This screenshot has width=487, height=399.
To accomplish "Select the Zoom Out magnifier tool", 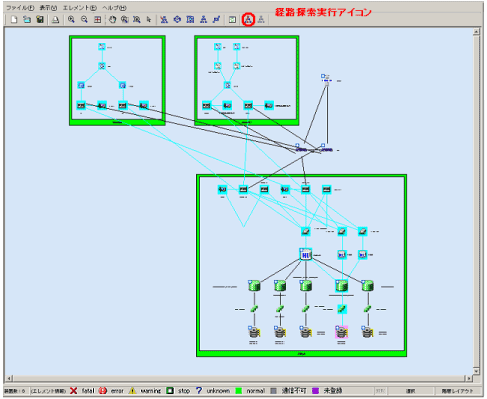I will pyautogui.click(x=84, y=20).
